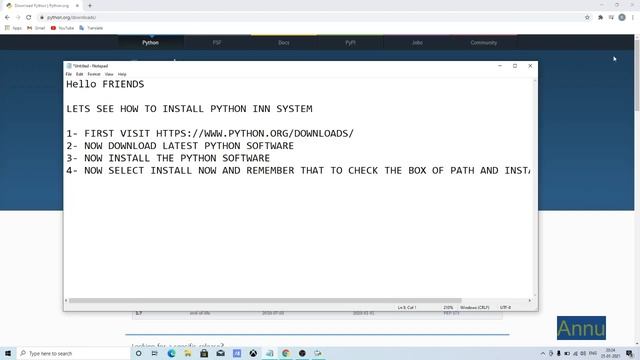This screenshot has height=360, width=640.
Task: Click the battery icon in system tray
Action: pos(567,353)
